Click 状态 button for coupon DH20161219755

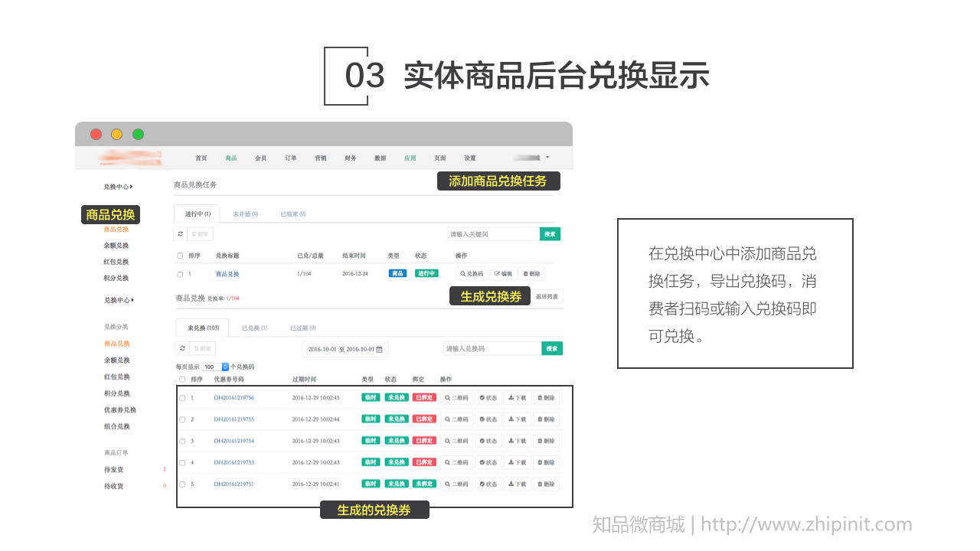coord(488,419)
